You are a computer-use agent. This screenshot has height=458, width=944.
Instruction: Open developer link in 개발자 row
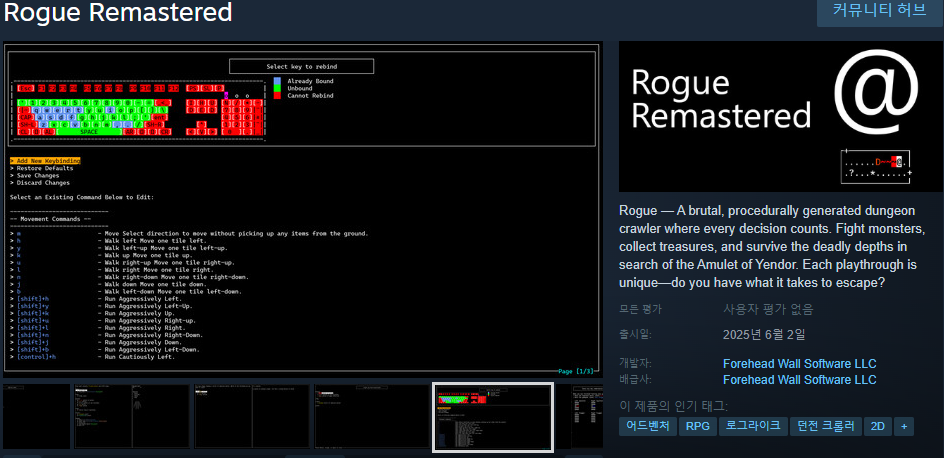tap(800, 364)
